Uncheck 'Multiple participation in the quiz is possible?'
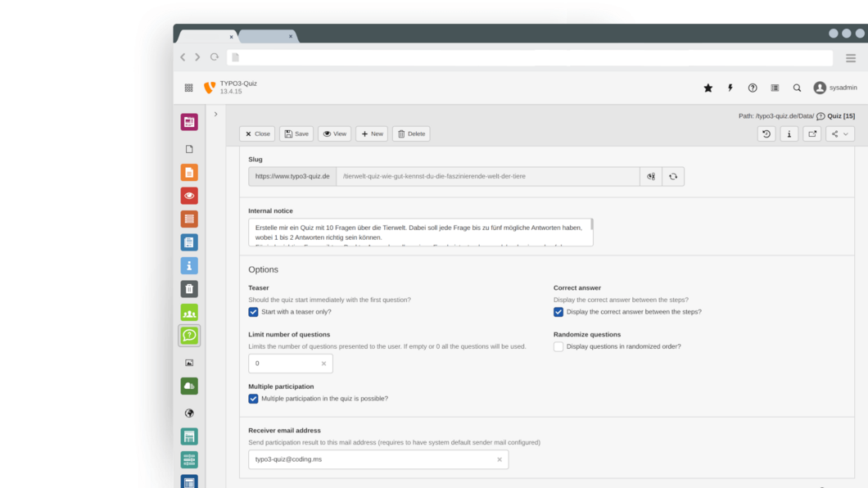868x488 pixels. 254,399
